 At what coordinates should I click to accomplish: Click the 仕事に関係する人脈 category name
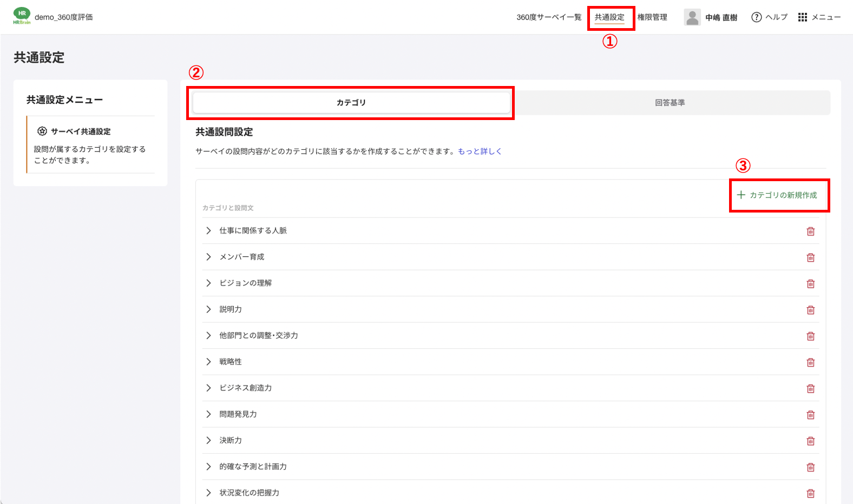(253, 230)
